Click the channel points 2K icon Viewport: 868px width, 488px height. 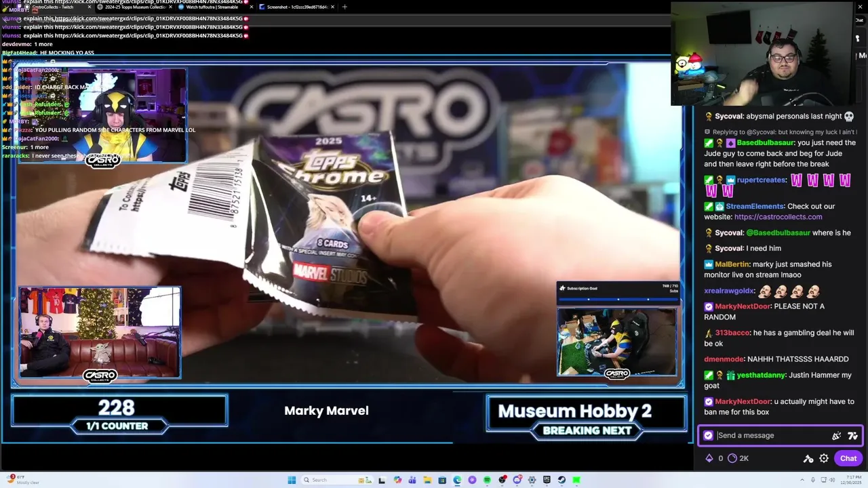732,458
